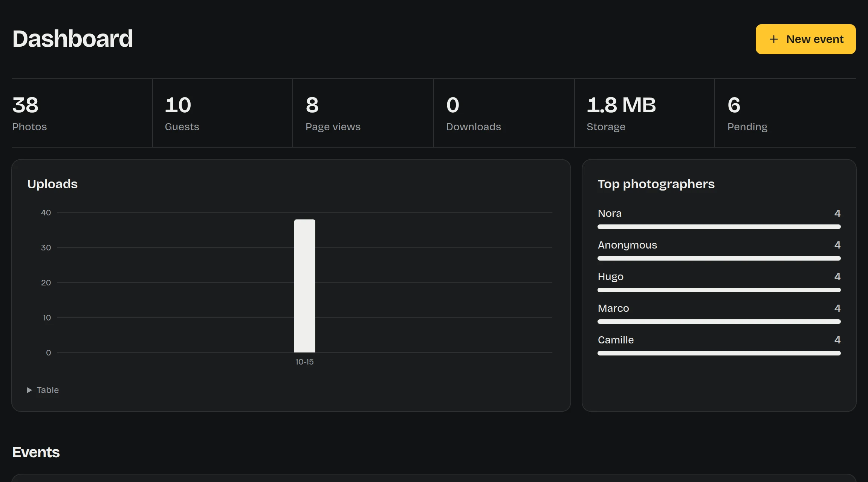This screenshot has width=868, height=482.
Task: Click the 30 y-axis label
Action: point(46,248)
